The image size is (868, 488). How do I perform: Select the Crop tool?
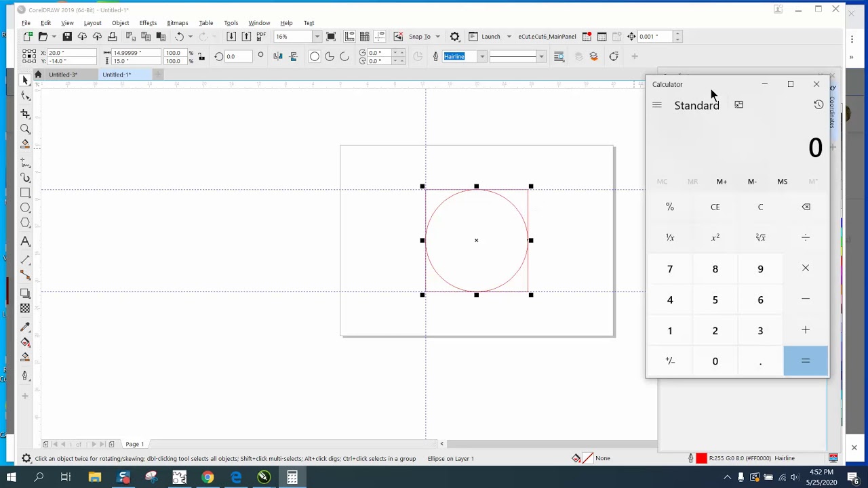tap(25, 113)
